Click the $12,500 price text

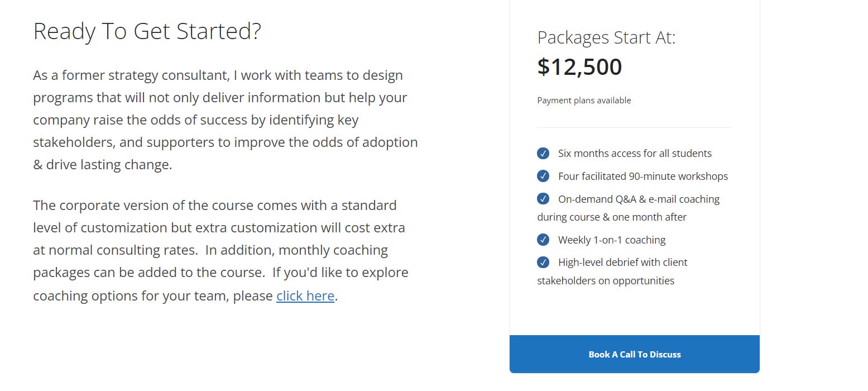pyautogui.click(x=579, y=67)
